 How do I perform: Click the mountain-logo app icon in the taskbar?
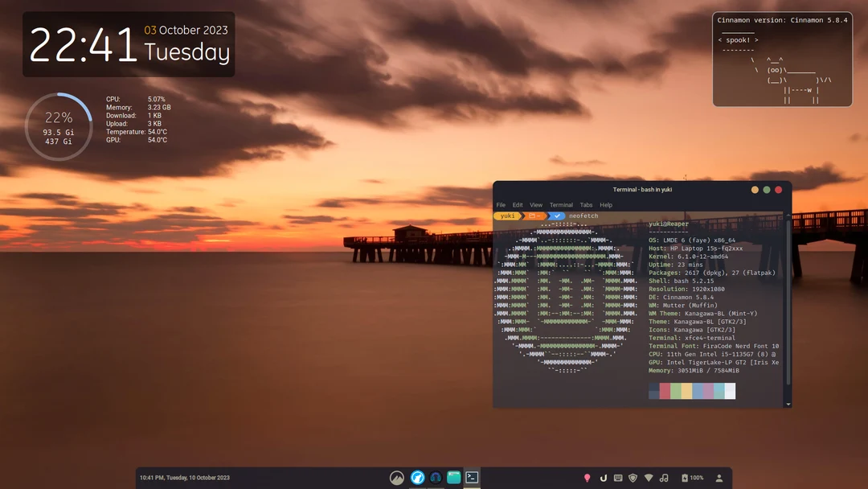click(396, 477)
